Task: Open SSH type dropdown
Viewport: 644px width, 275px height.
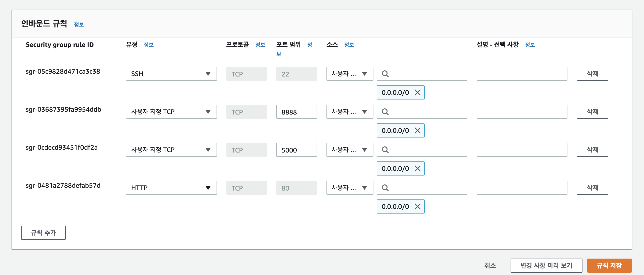Action: 171,74
